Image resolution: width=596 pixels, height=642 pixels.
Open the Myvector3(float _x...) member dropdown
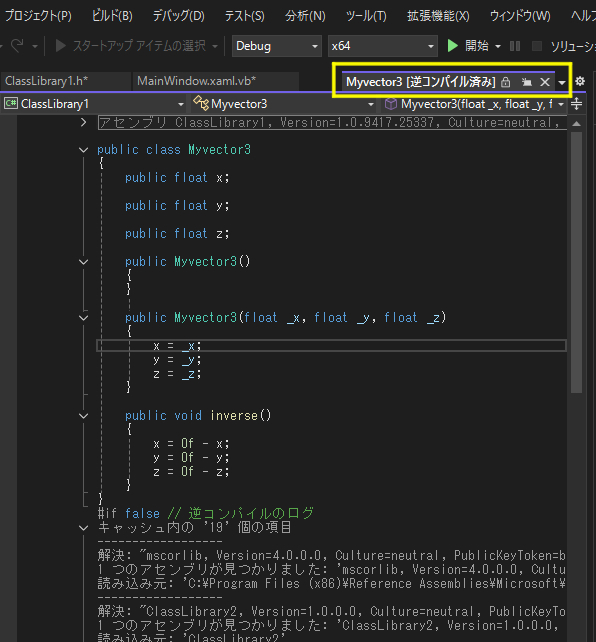coord(475,104)
